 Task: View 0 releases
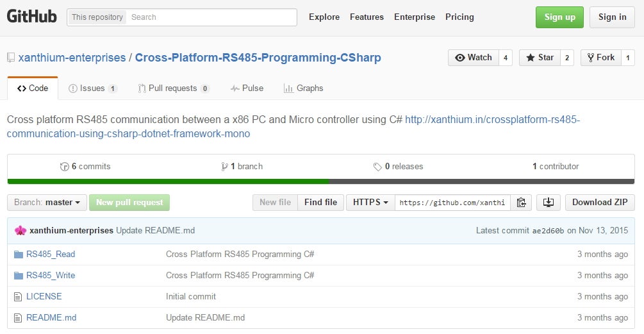[398, 167]
